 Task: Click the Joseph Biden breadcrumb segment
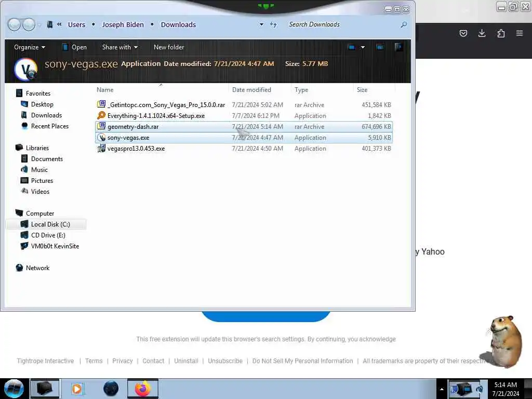pos(123,24)
